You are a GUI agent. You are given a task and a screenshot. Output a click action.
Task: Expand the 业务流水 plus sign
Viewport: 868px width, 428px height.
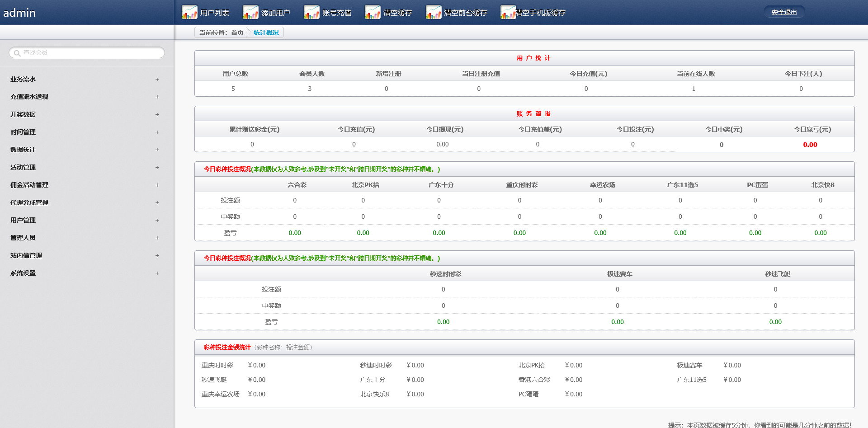coord(157,79)
